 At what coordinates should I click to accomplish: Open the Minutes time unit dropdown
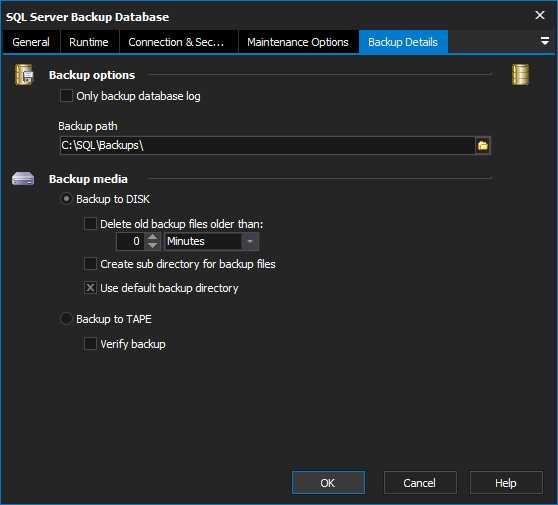click(x=250, y=241)
